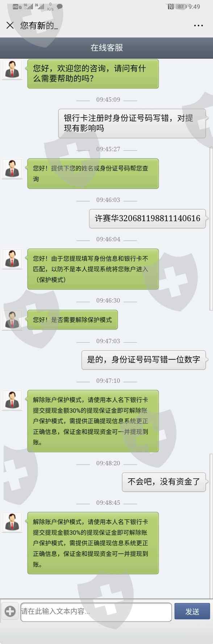Send the message with 发送 button
The image size is (213, 644).
pos(192,611)
